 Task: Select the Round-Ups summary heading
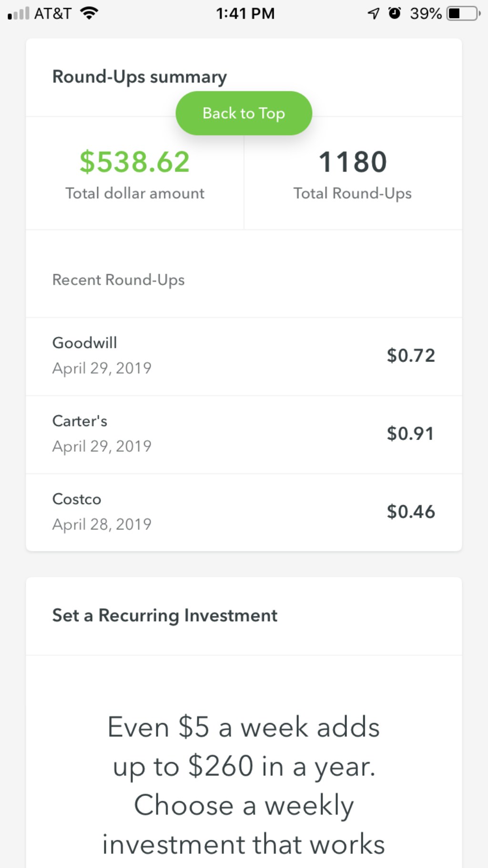tap(139, 77)
